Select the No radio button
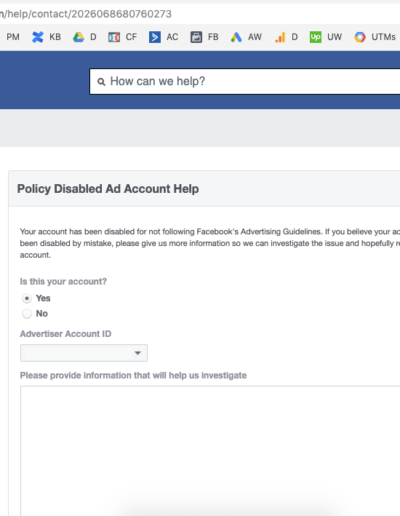Screen dimensions: 400x516 click(x=27, y=314)
